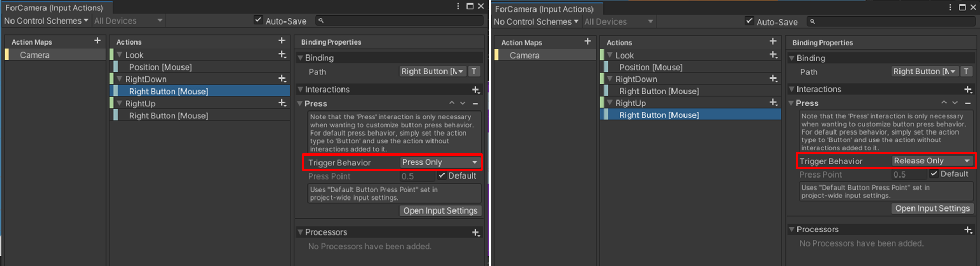Viewport: 980px width, 266px height.
Task: Select Camera action map in right window
Action: [545, 55]
